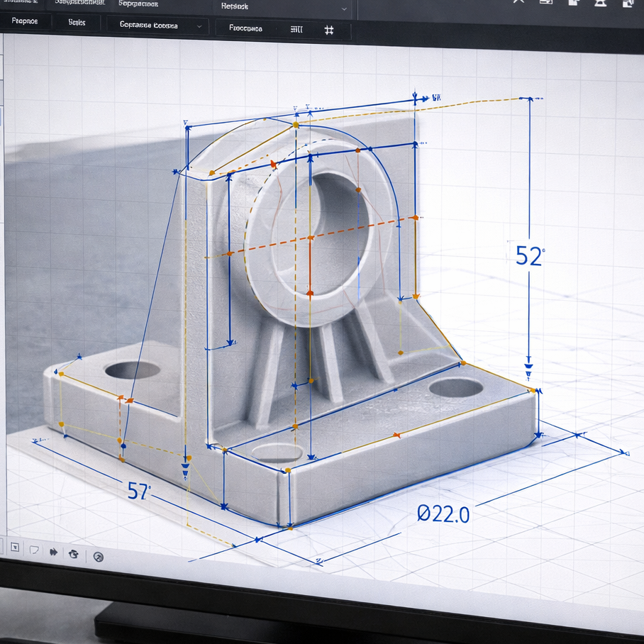
Task: Click the stamp-shaped icon in top right
Action: (600, 3)
